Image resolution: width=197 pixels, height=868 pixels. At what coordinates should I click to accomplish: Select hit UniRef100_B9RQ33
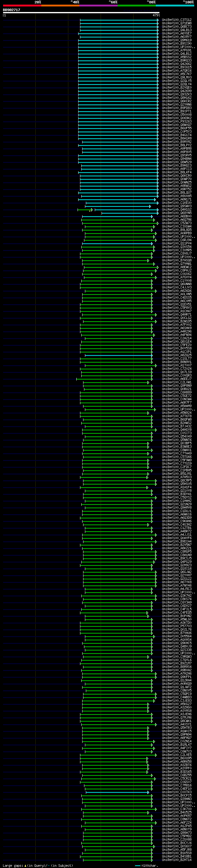click(177, 61)
